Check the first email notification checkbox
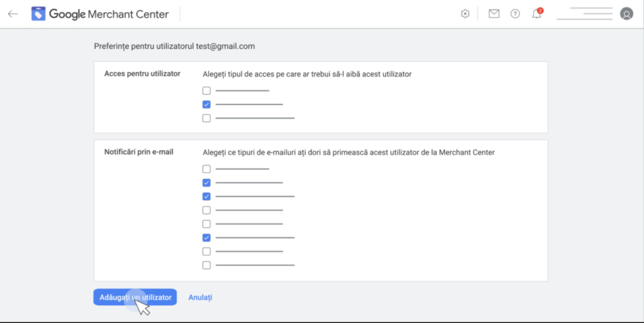This screenshot has height=323, width=644. (206, 169)
